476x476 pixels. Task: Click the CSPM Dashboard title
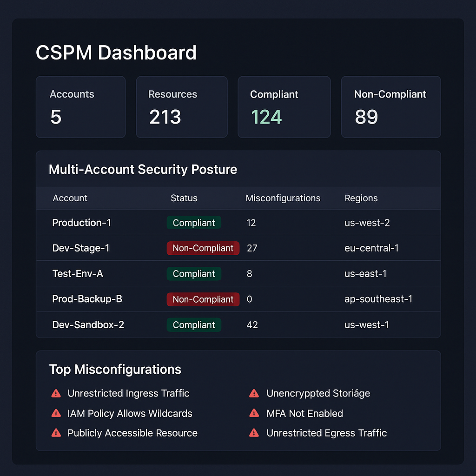coord(116,53)
